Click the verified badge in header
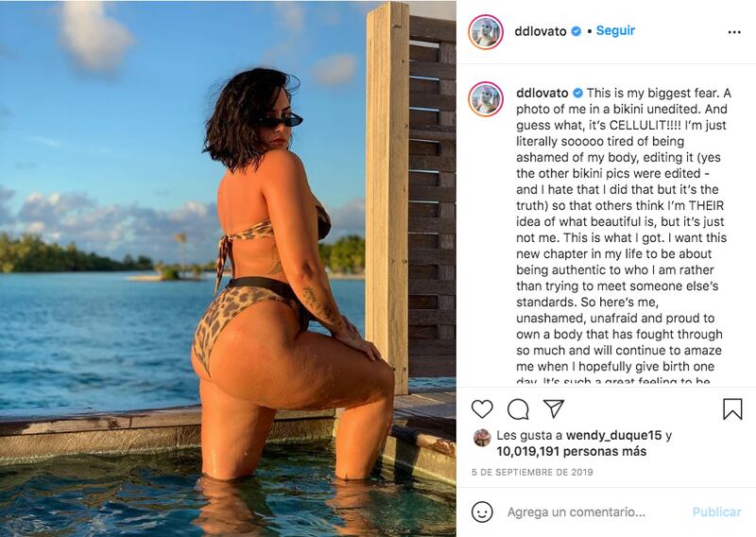This screenshot has width=756, height=537. pyautogui.click(x=576, y=31)
